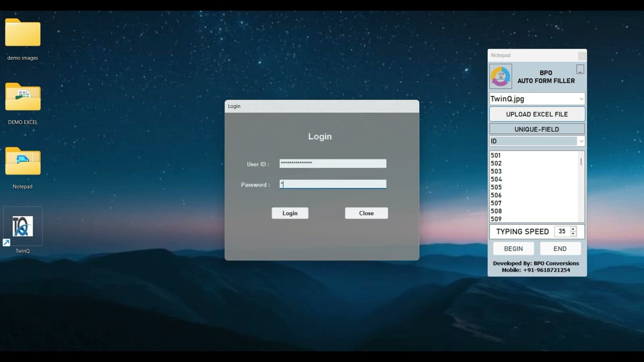
Task: Click END to stop auto filling
Action: click(560, 248)
